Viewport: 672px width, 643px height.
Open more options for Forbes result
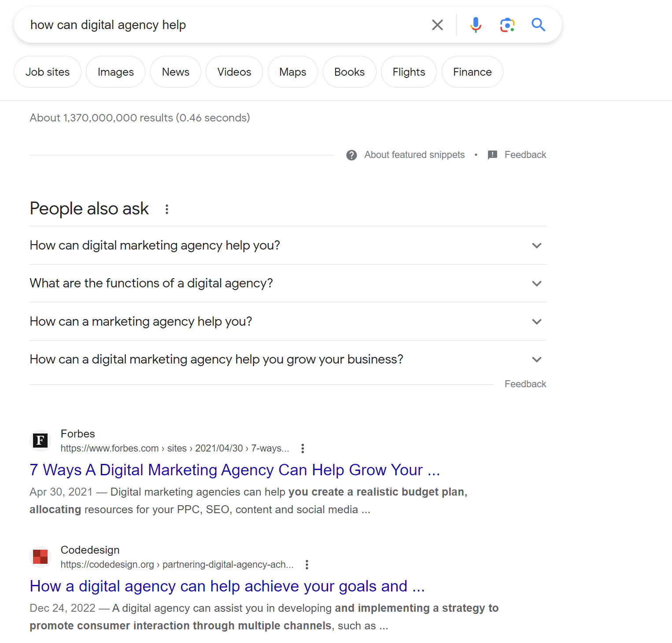tap(303, 448)
